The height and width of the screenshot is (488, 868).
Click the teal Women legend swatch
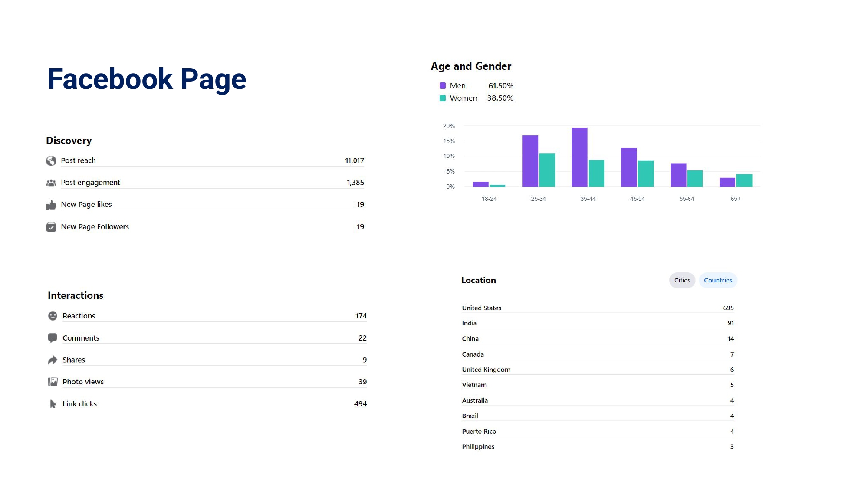click(x=443, y=98)
